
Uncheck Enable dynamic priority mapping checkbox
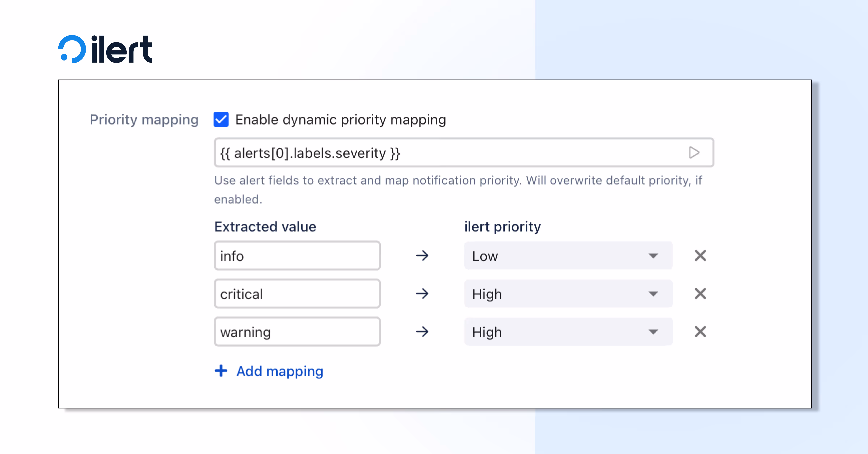[221, 120]
